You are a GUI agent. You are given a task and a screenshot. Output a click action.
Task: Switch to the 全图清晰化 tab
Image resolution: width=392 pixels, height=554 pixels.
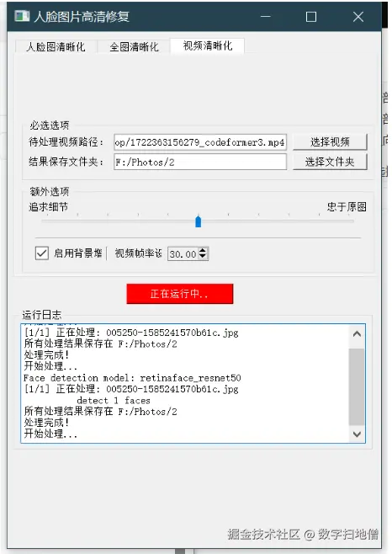coord(134,46)
